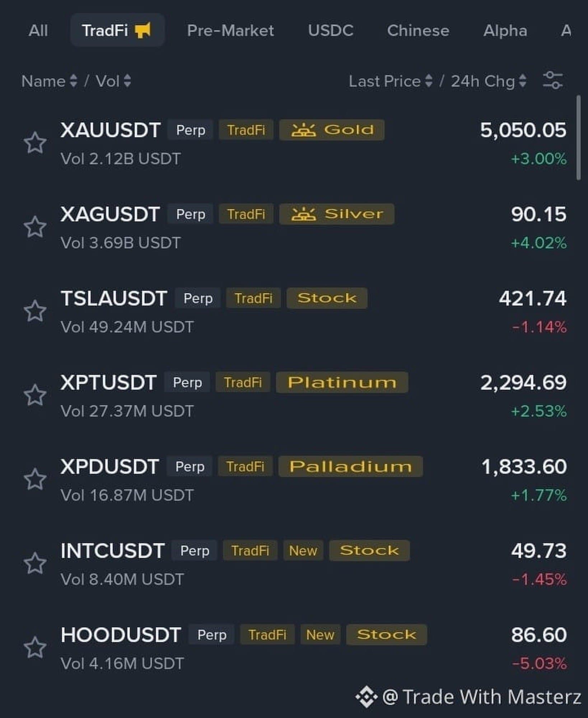Click the Silver bars icon tag
The height and width of the screenshot is (718, 588).
click(x=304, y=214)
